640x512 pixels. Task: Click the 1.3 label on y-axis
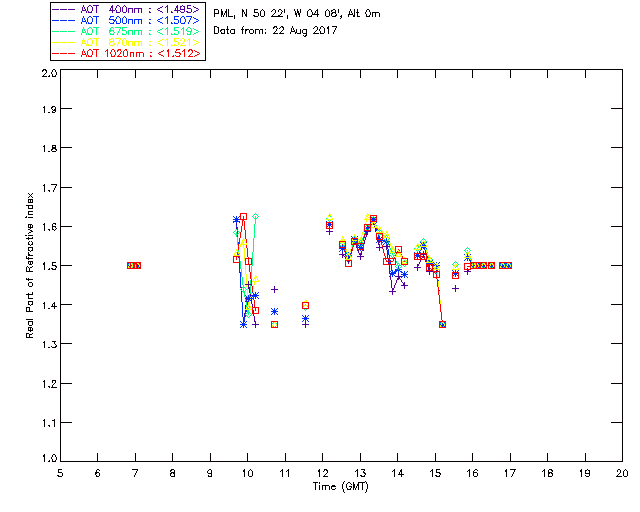click(49, 344)
